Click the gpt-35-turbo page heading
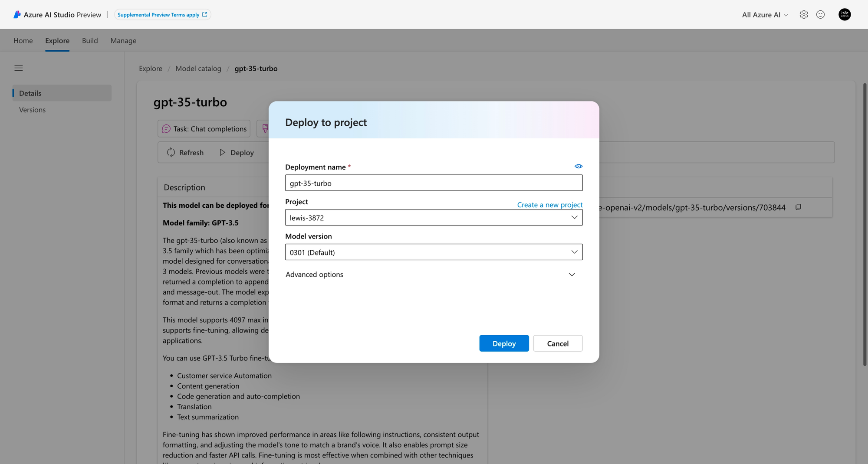 click(x=190, y=102)
